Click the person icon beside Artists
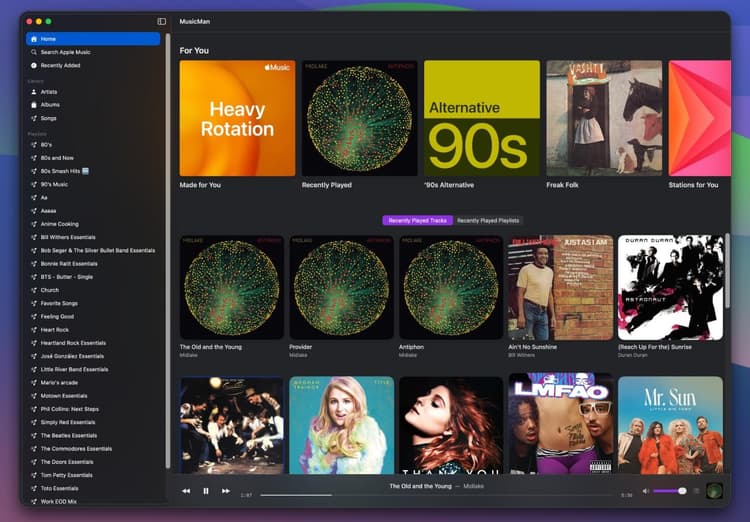Screen dimensions: 750x522 (34, 92)
